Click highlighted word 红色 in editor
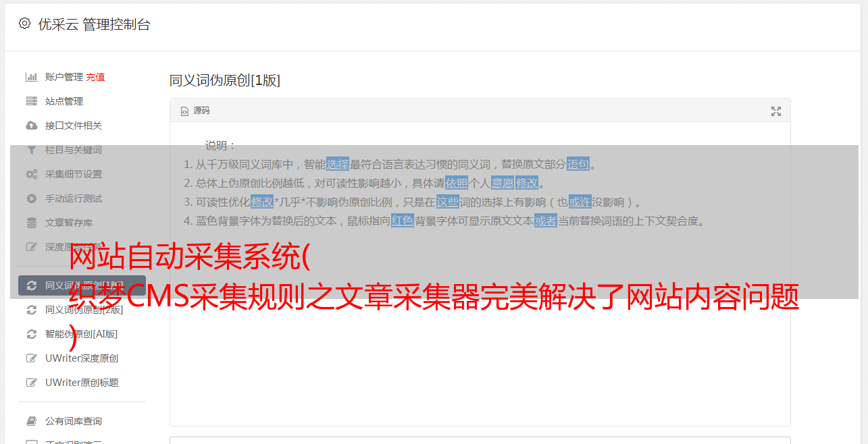Viewport: 868px width, 444px height. [403, 221]
